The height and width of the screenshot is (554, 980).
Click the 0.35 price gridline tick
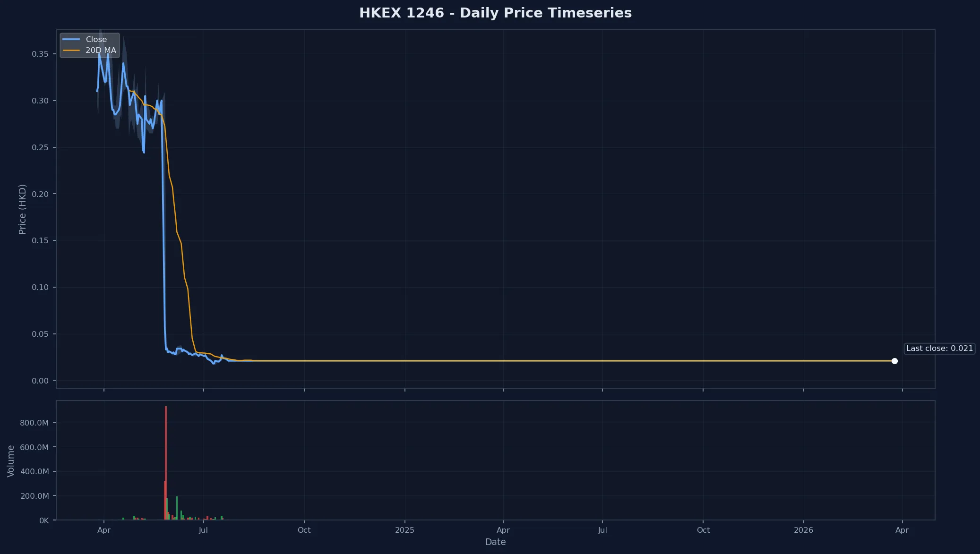(40, 53)
